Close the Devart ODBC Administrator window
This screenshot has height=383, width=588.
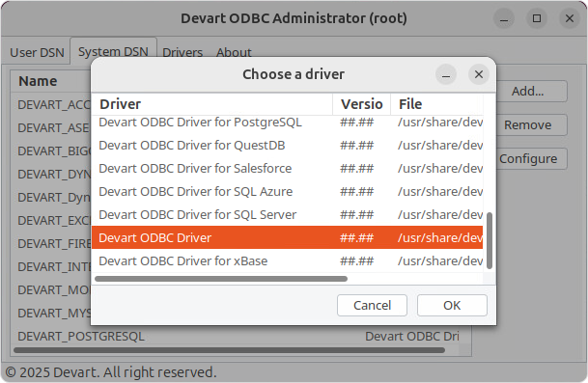570,18
